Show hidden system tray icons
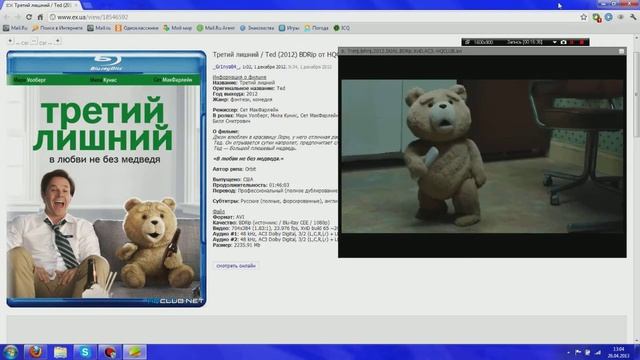 tap(568, 352)
